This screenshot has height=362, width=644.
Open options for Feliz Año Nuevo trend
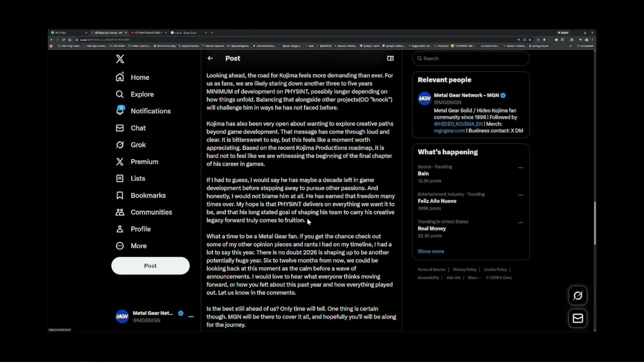pyautogui.click(x=521, y=195)
